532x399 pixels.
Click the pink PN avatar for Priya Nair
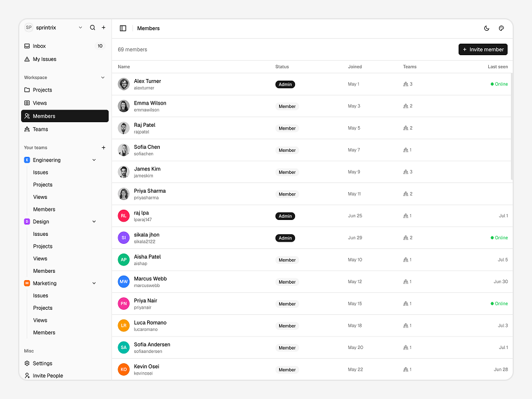click(123, 304)
